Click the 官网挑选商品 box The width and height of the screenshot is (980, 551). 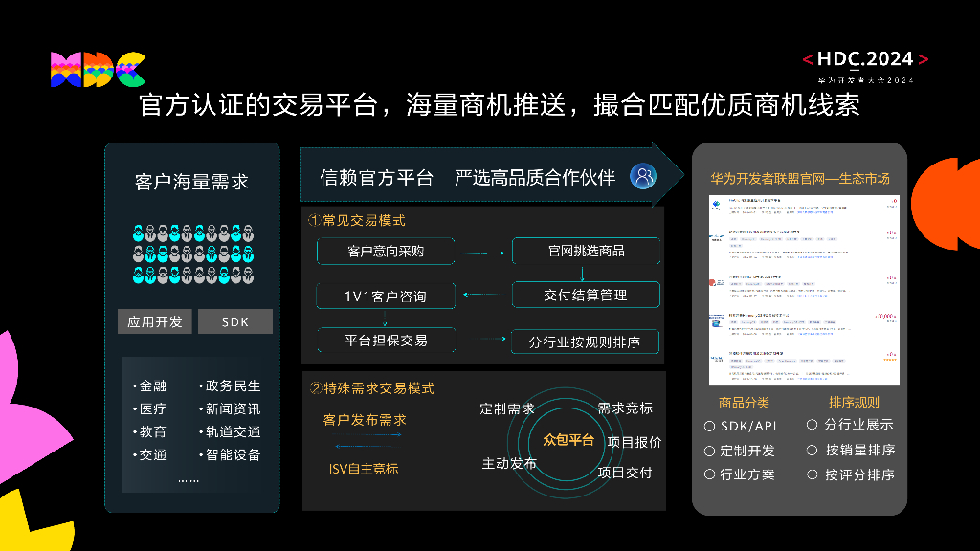(587, 252)
